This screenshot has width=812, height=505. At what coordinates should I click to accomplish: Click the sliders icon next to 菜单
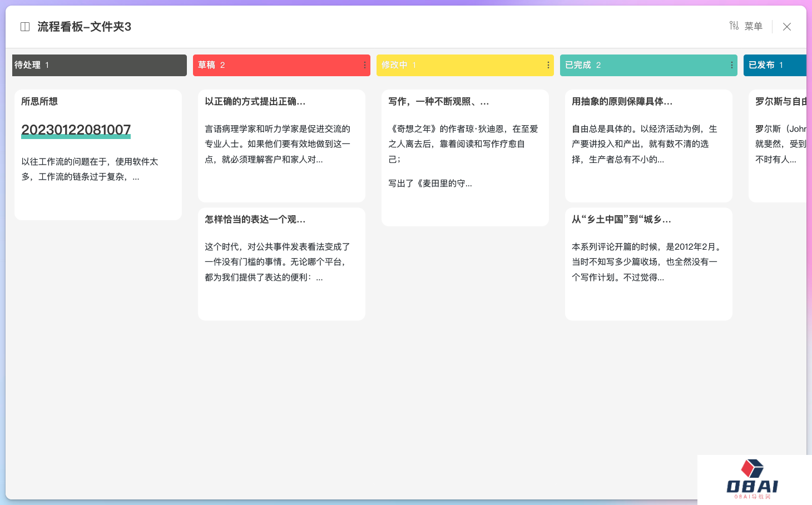click(734, 26)
